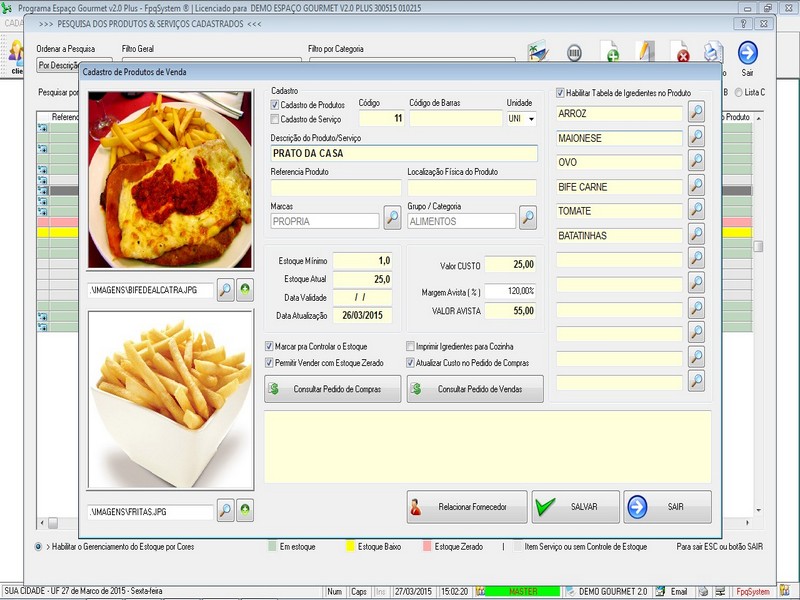The height and width of the screenshot is (600, 800).
Task: Click vertical scrollbar of product list
Action: coord(759,313)
